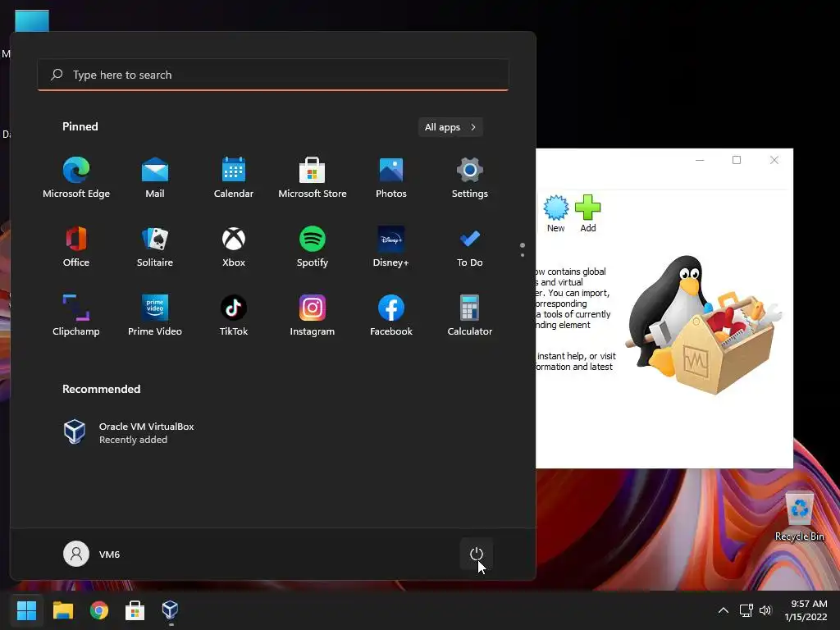This screenshot has height=630, width=840.
Task: Launch Disney+ app
Action: click(x=391, y=246)
